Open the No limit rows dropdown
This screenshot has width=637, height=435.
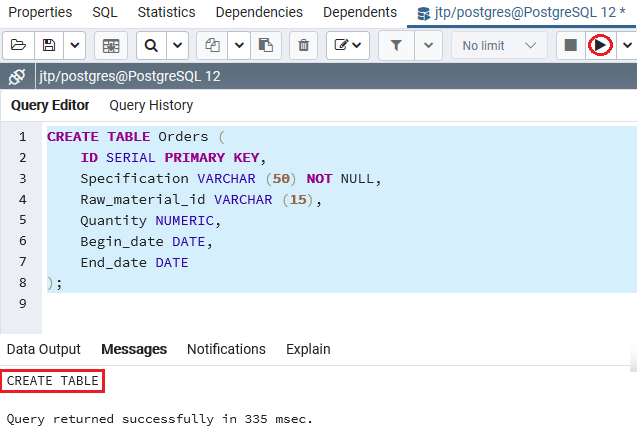(499, 45)
